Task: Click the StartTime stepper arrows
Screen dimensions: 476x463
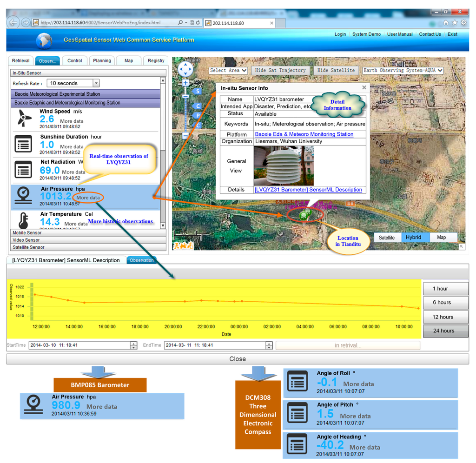Action: 133,345
